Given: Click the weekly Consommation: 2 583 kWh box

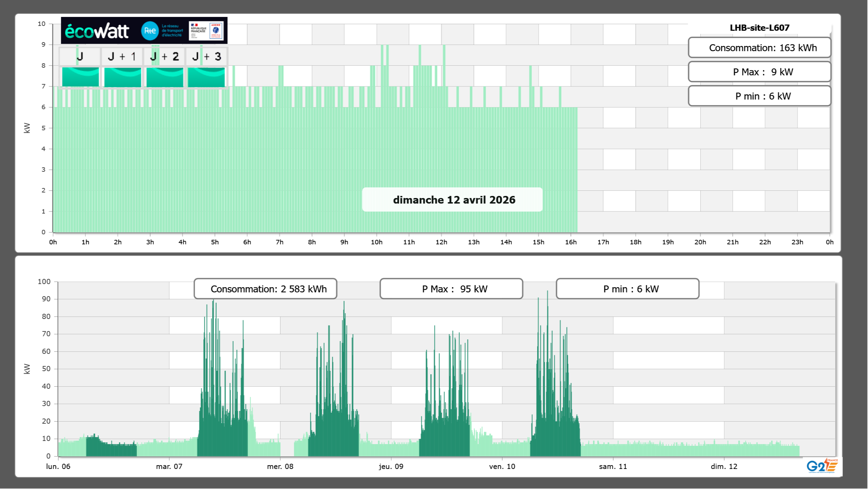Looking at the screenshot, I should point(265,289).
